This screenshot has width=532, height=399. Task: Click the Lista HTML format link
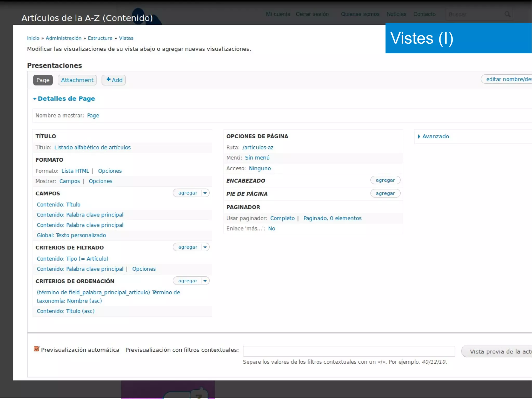(x=75, y=171)
